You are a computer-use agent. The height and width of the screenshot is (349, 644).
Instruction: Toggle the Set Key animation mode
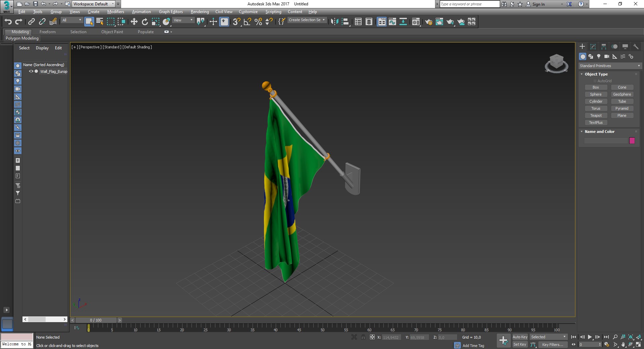coord(520,345)
